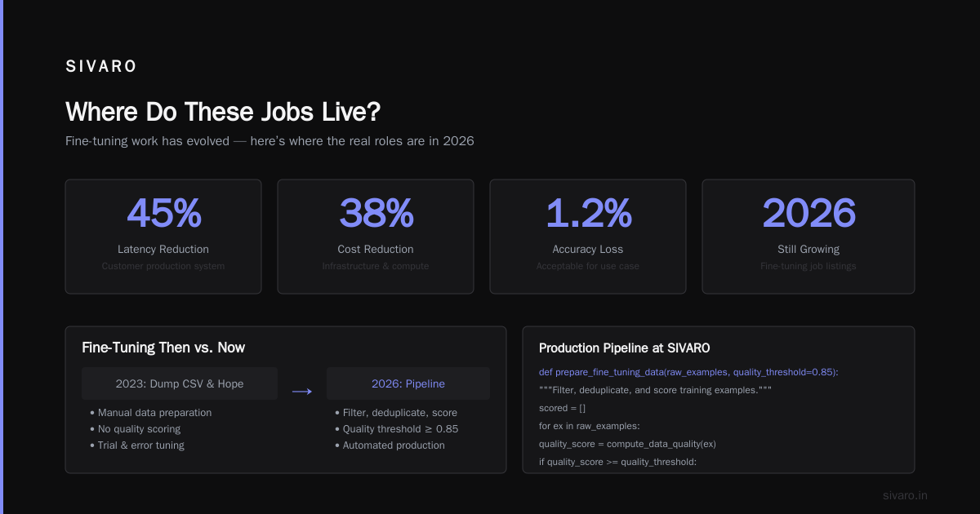
Task: Click "Manual data preparation" bullet
Action: 150,413
